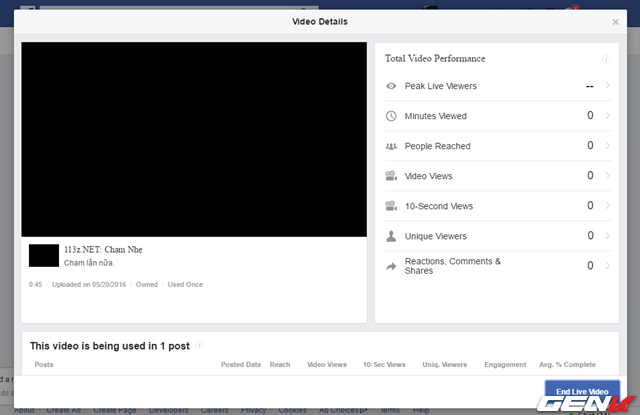Screen dimensions: 640x415
Task: Expand Reactions, Comments & Shares chevron
Action: coord(607,266)
